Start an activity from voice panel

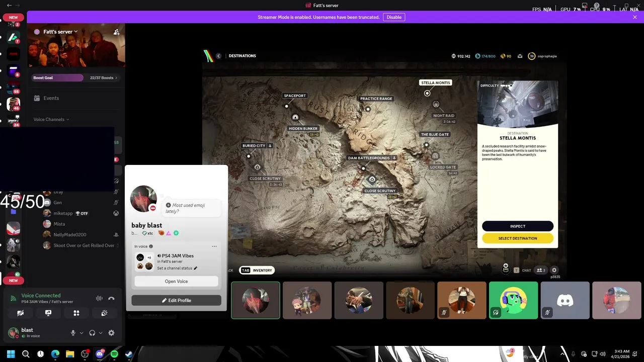click(76, 313)
